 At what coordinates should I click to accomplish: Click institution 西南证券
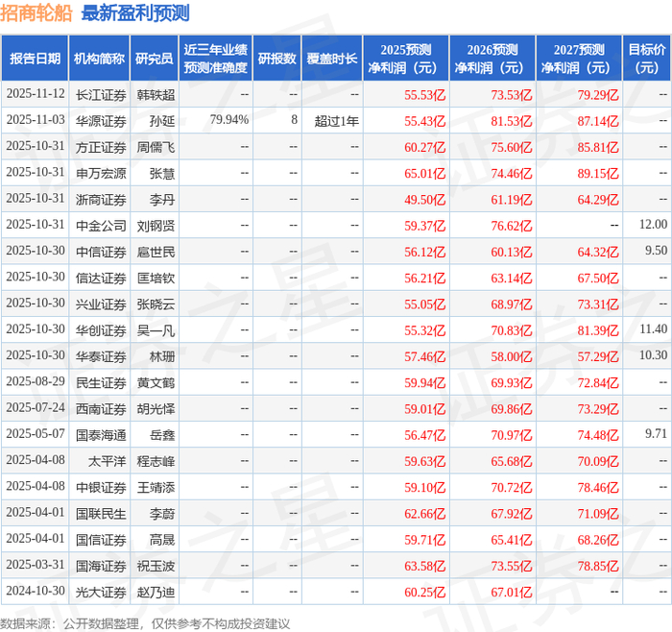click(x=101, y=408)
